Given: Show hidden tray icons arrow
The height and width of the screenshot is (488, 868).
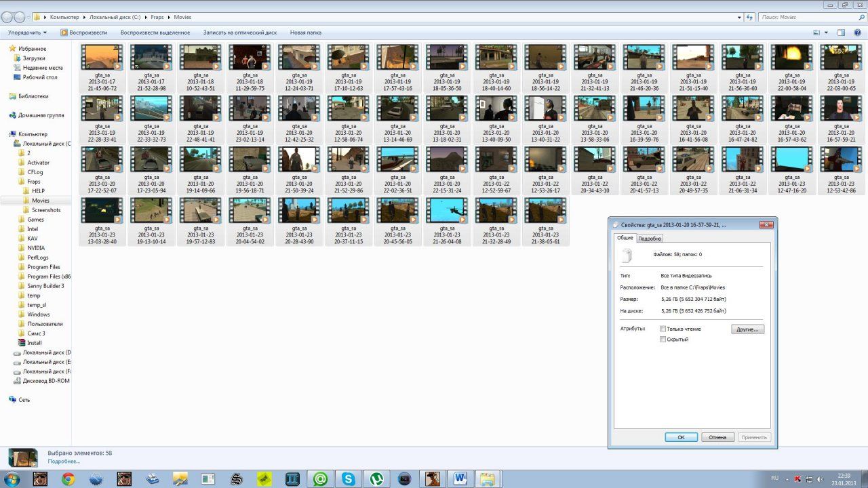Looking at the screenshot, I should tap(787, 479).
